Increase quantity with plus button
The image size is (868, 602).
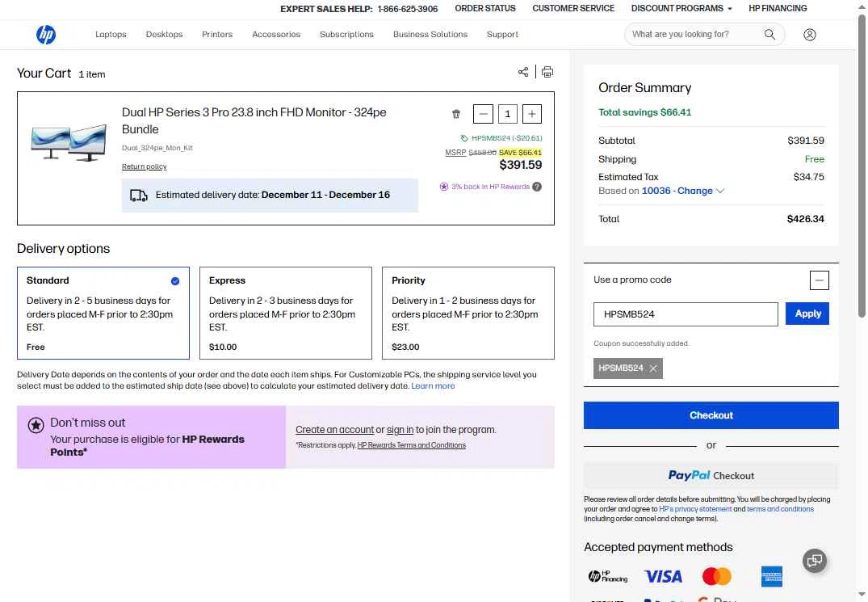coord(531,114)
